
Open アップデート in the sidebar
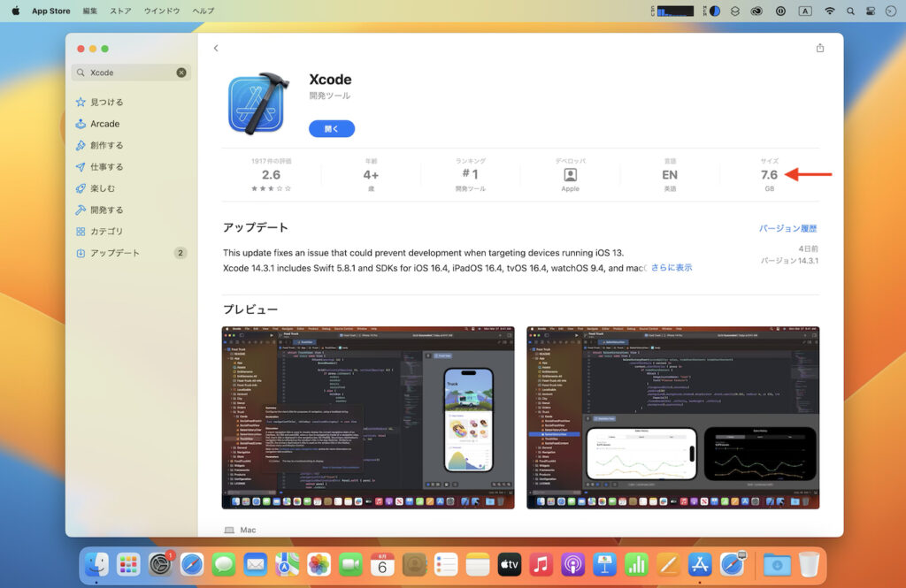132,253
